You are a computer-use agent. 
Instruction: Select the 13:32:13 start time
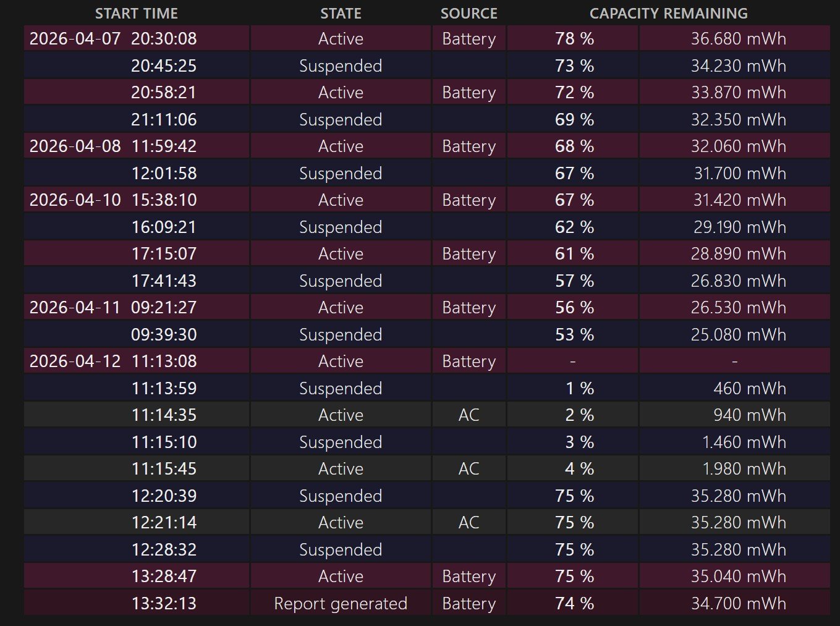tap(164, 603)
